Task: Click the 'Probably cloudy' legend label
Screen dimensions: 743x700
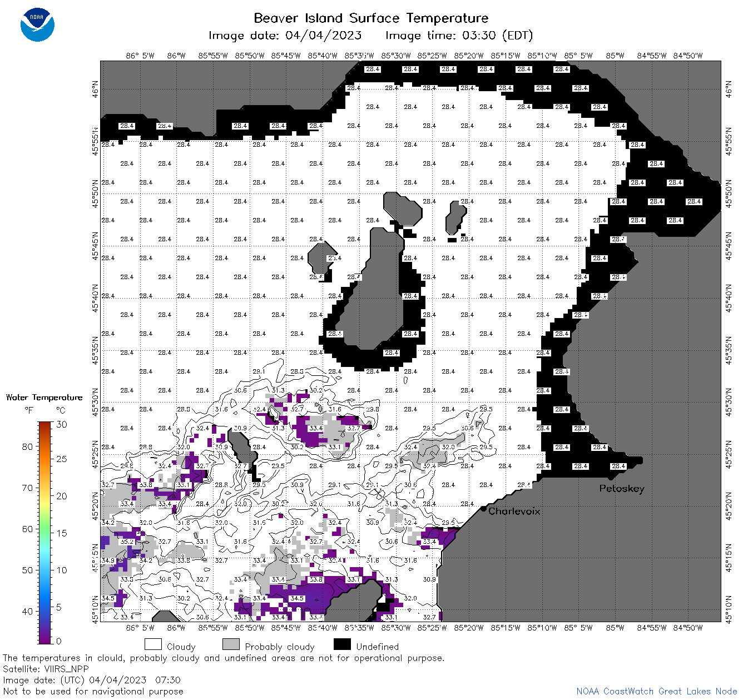Action: 280,647
